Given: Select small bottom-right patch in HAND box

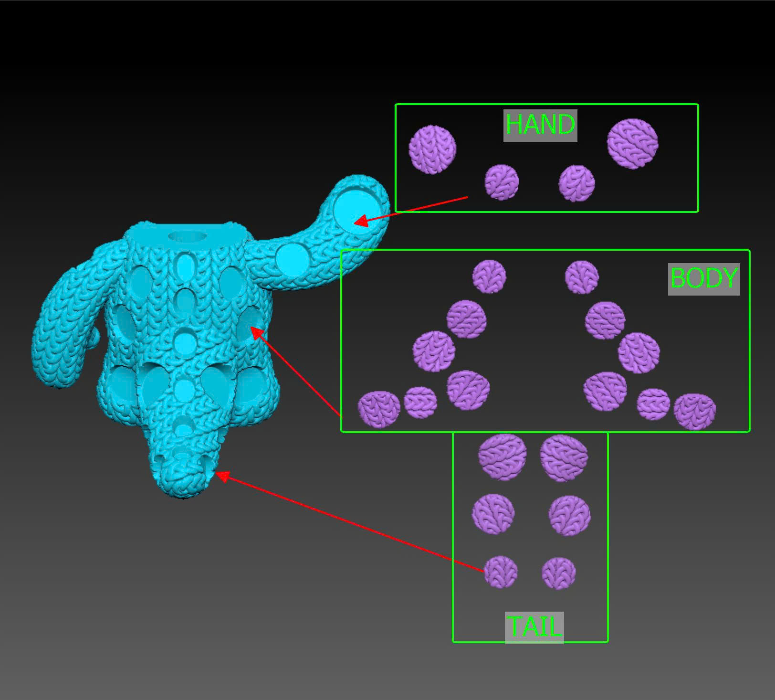Looking at the screenshot, I should tap(576, 183).
